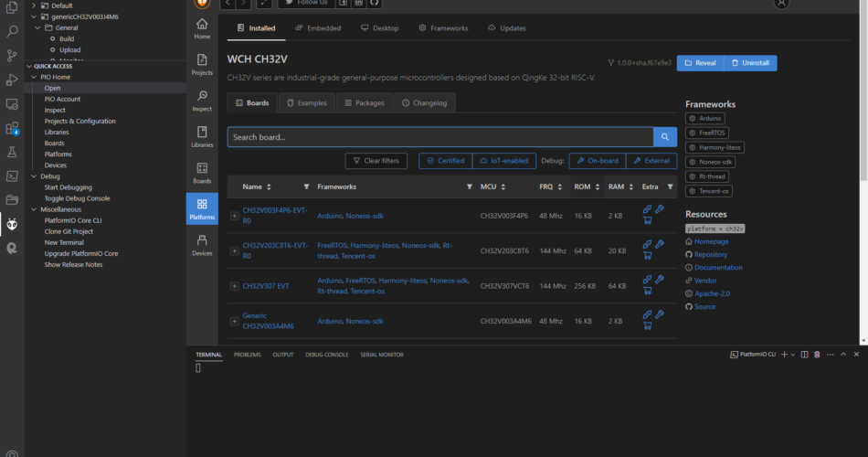Switch to the Frameworks tab
Viewport: 868px width, 457px height.
(443, 27)
